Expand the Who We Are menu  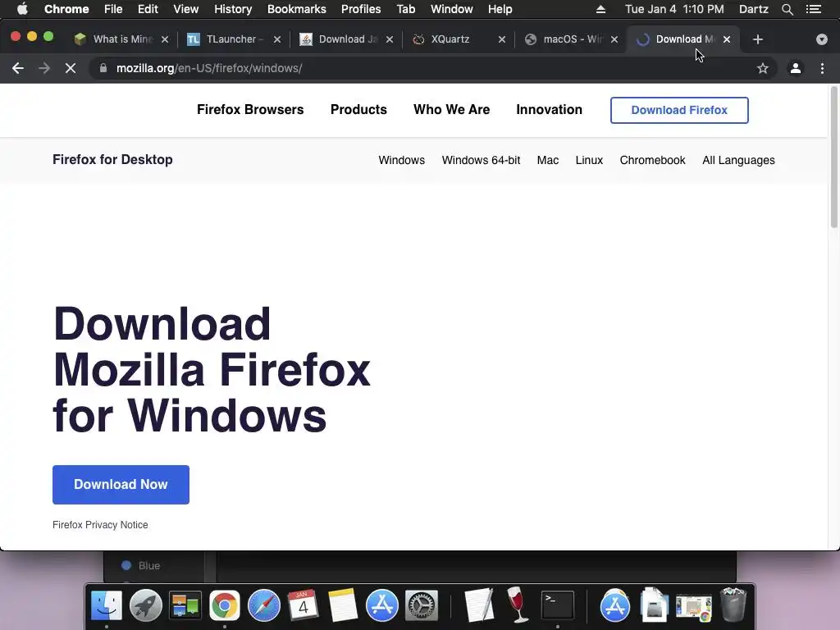pyautogui.click(x=452, y=109)
